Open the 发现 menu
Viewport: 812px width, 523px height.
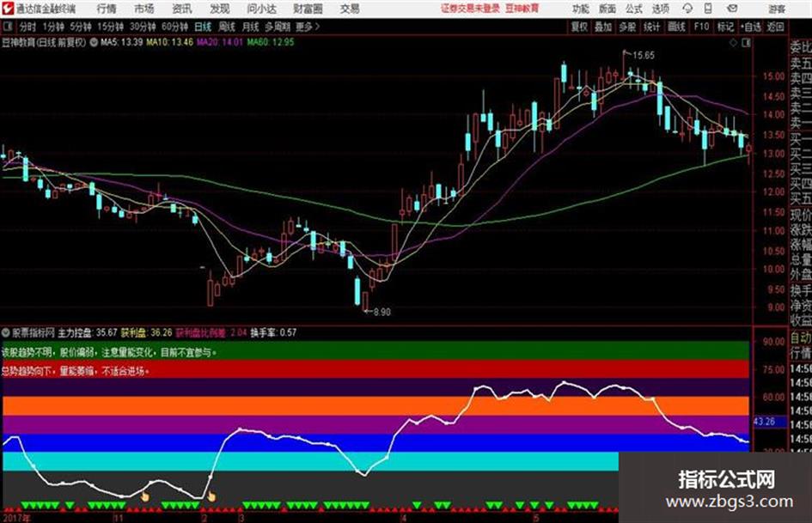pyautogui.click(x=220, y=9)
